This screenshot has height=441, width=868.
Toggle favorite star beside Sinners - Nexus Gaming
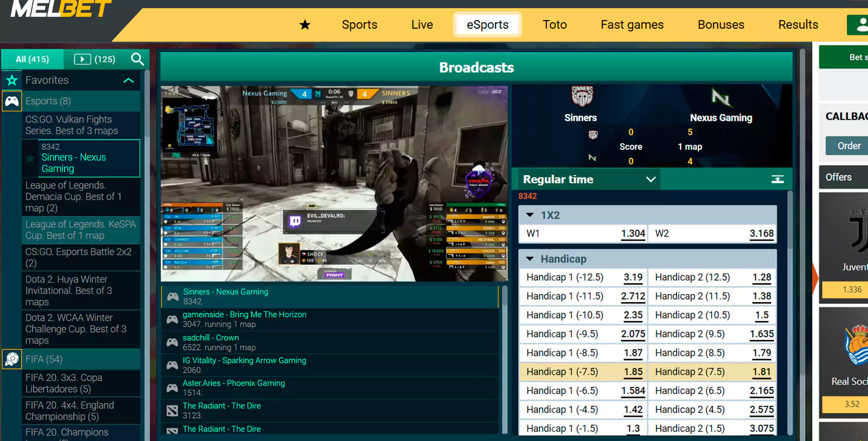coord(30,158)
